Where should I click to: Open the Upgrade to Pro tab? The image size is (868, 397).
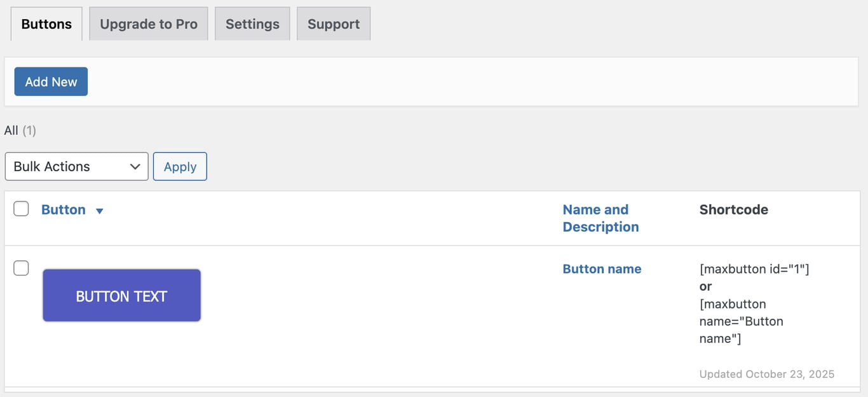tap(148, 24)
